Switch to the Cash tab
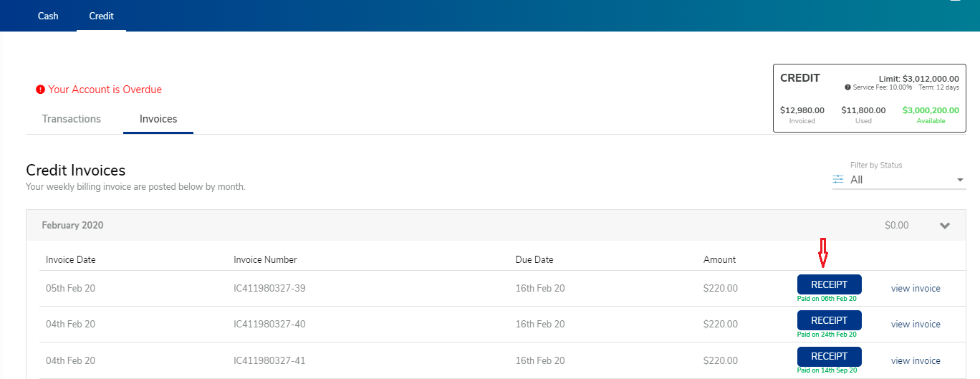This screenshot has width=980, height=379. click(x=48, y=16)
